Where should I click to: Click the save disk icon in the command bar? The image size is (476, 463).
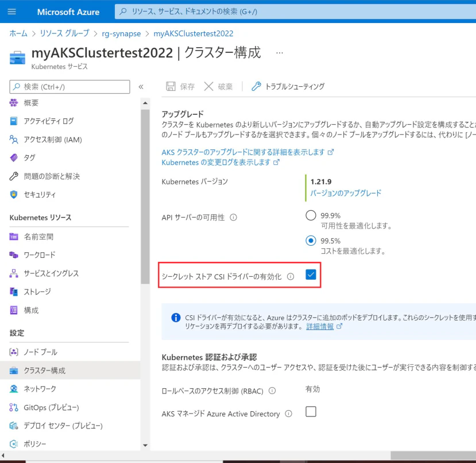tap(171, 86)
